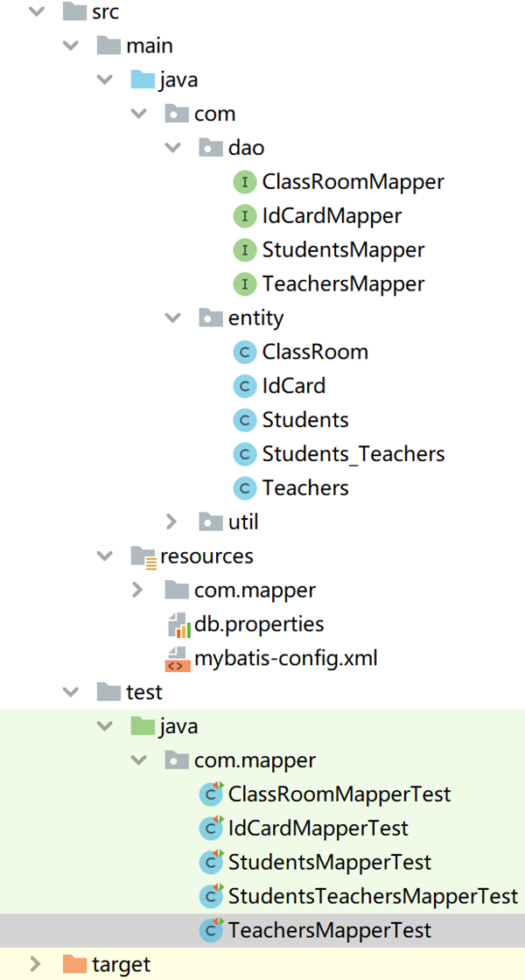The height and width of the screenshot is (980, 525).
Task: Click the mybatis-config.xml file icon
Action: [178, 658]
